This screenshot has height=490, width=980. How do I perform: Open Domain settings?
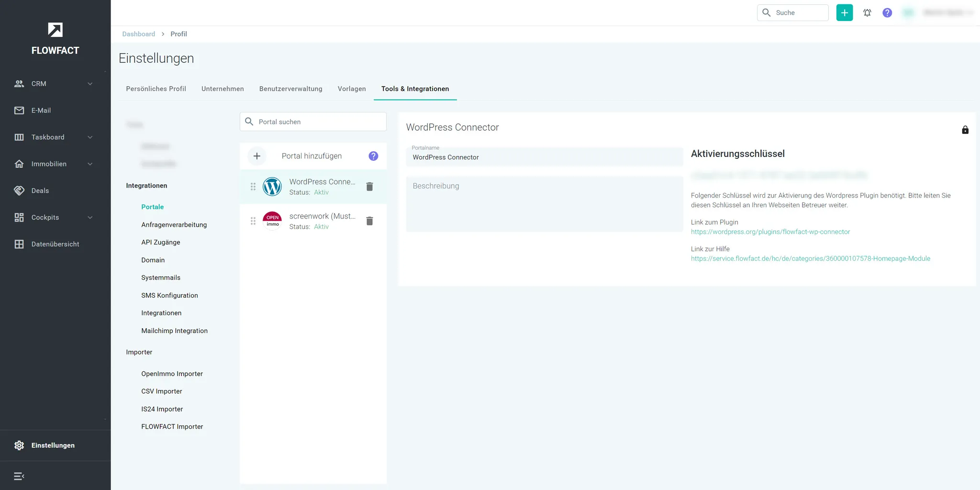[153, 260]
